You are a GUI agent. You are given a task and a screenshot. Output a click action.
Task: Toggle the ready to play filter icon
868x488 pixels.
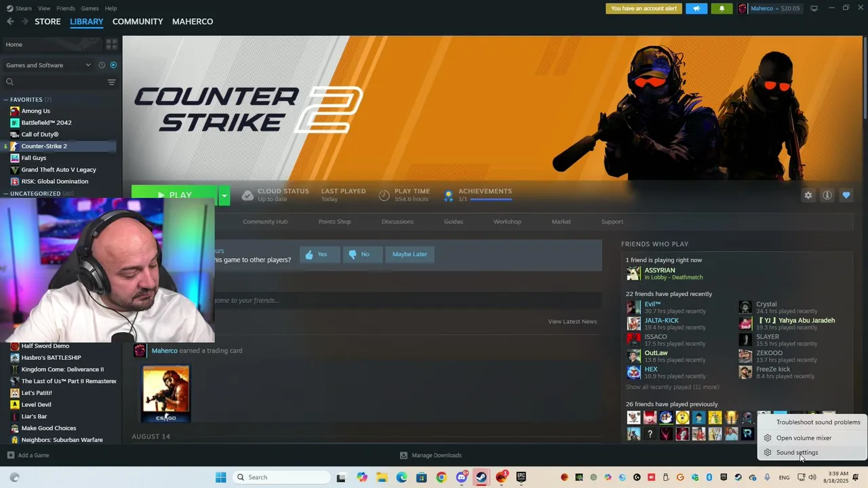(x=113, y=65)
